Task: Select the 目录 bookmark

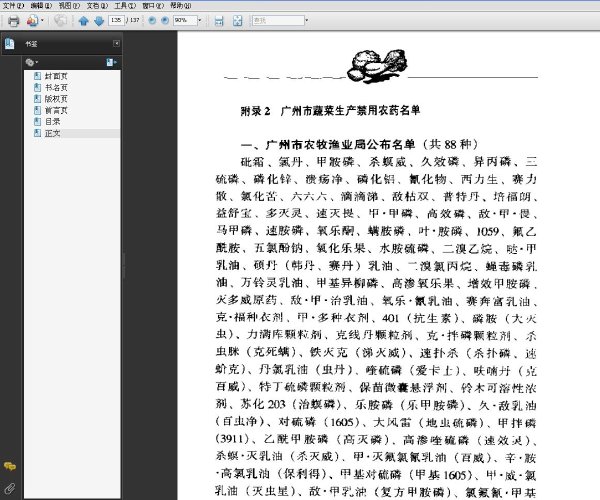Action: tap(52, 122)
